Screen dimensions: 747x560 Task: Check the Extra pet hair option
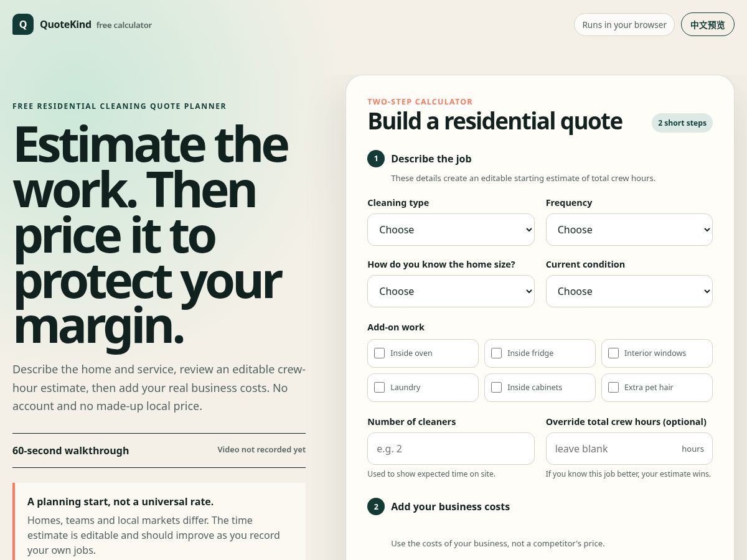tap(613, 387)
